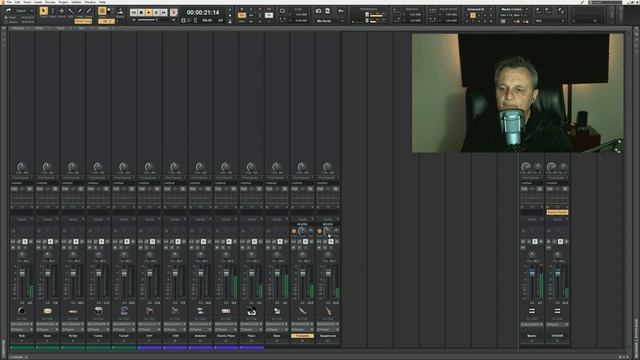Viewport: 640px width, 360px height.
Task: Click the Snap to grid icon
Action: click(102, 11)
